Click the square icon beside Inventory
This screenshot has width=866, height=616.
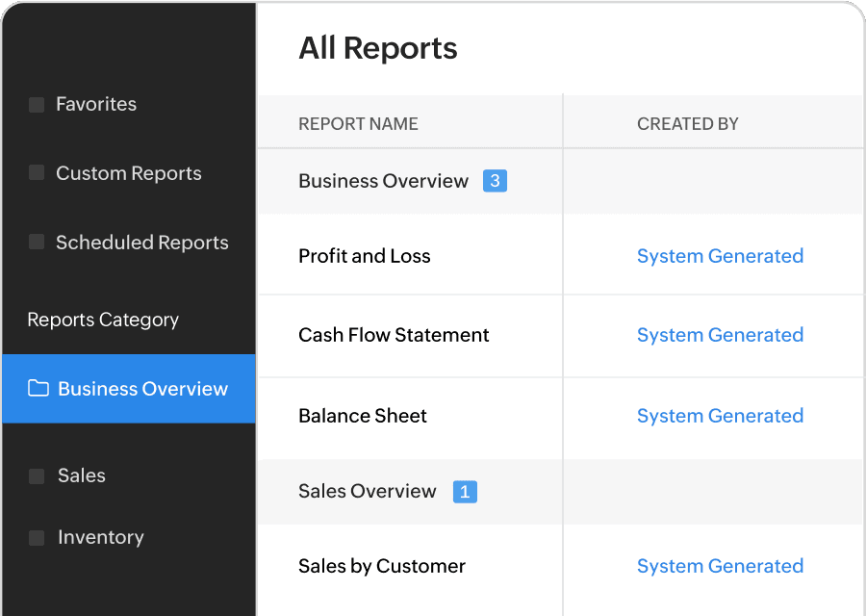tap(37, 537)
